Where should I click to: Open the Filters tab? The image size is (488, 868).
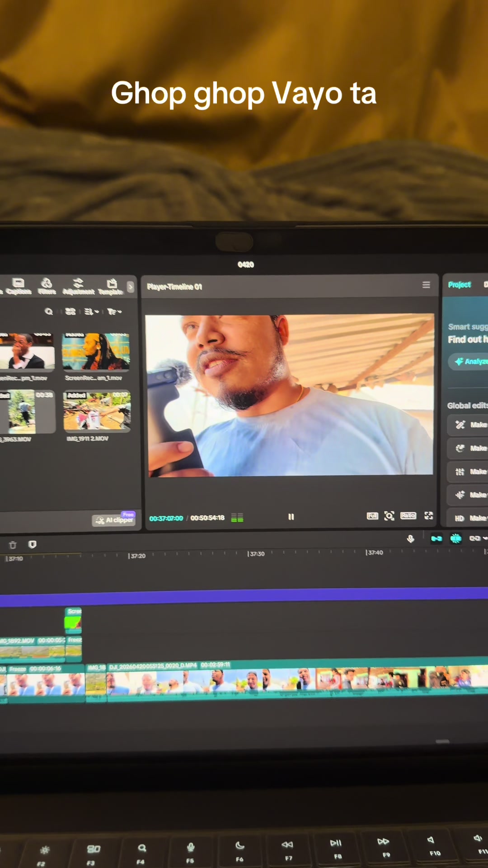pos(47,287)
